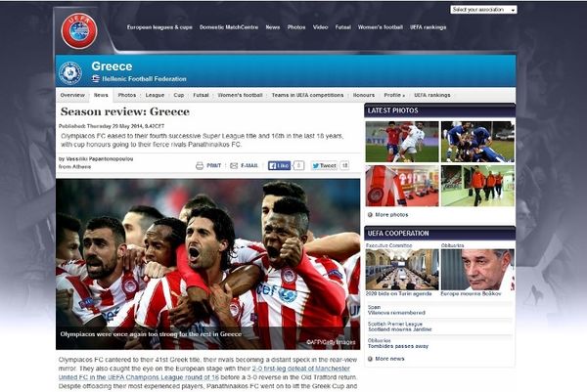The image size is (587, 392).
Task: Switch to the Cup tab
Action: [x=179, y=95]
